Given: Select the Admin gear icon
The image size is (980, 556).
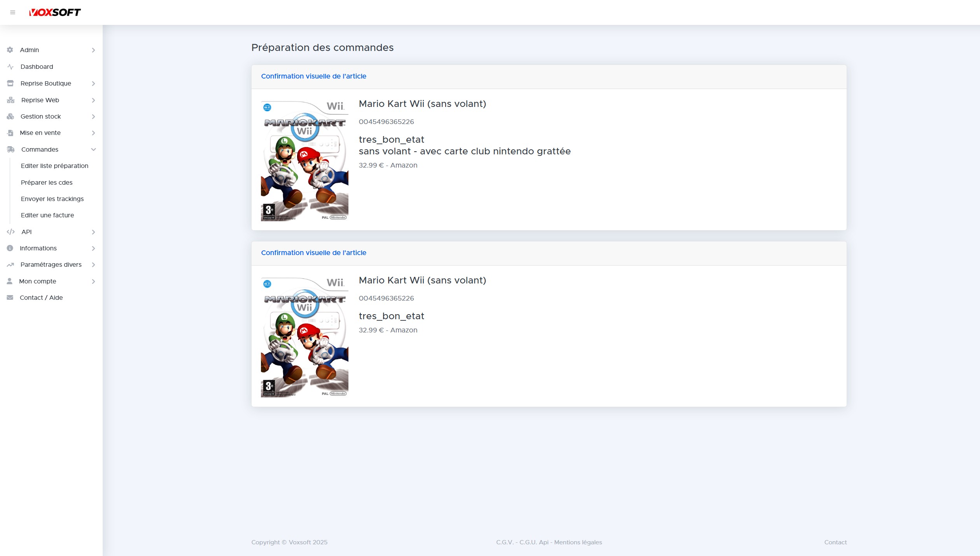Looking at the screenshot, I should click(9, 50).
